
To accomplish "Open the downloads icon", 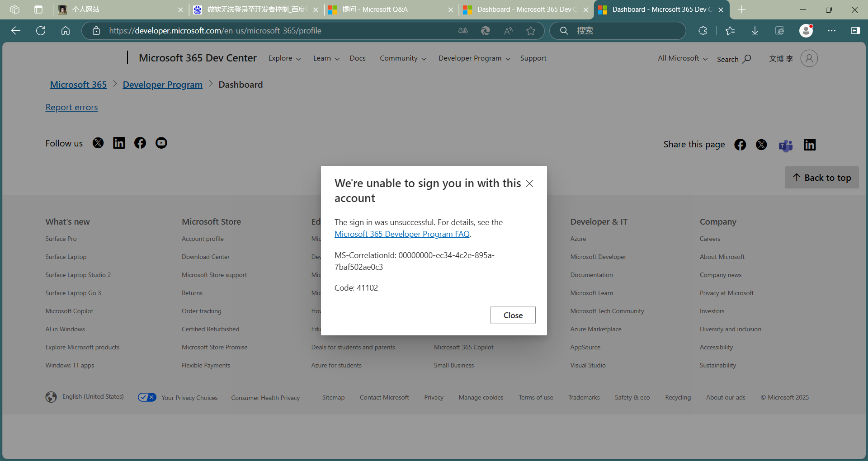I will (x=755, y=31).
